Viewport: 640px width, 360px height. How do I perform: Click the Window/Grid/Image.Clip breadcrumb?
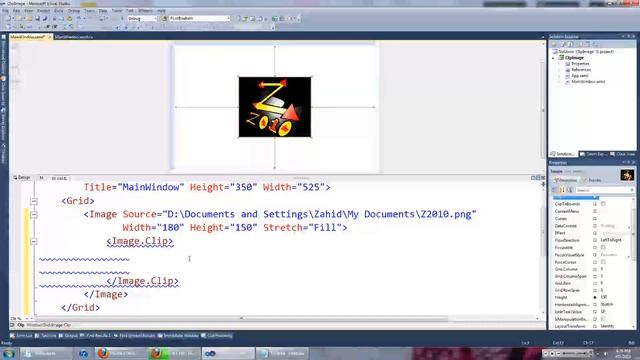coord(49,325)
